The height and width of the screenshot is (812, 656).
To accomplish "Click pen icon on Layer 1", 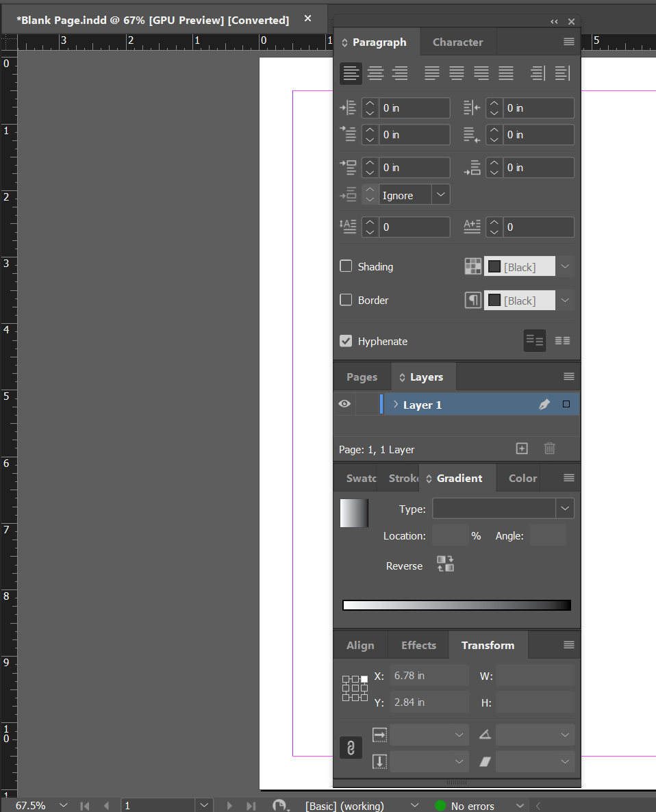I will tap(544, 405).
